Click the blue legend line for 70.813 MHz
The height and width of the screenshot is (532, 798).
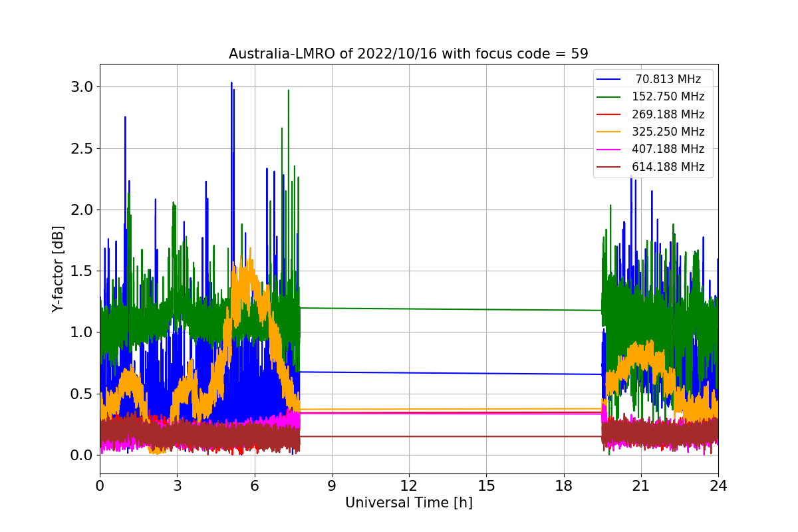pyautogui.click(x=609, y=79)
